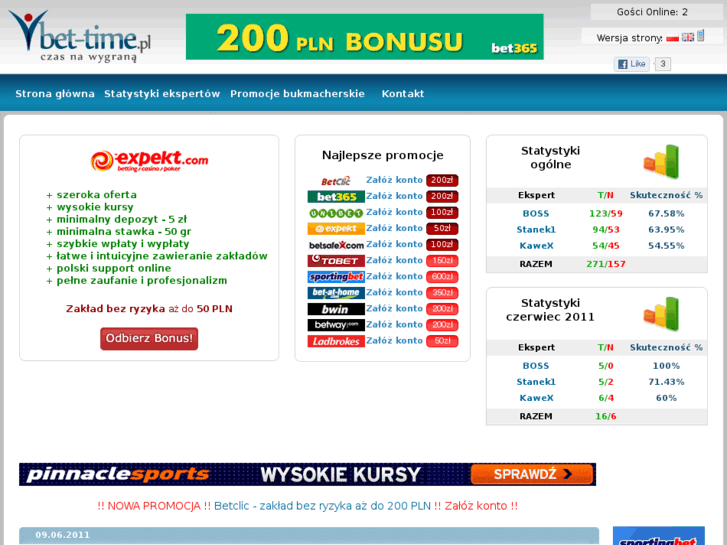
Task: Click the expekt logo in promotions list
Action: click(x=336, y=229)
